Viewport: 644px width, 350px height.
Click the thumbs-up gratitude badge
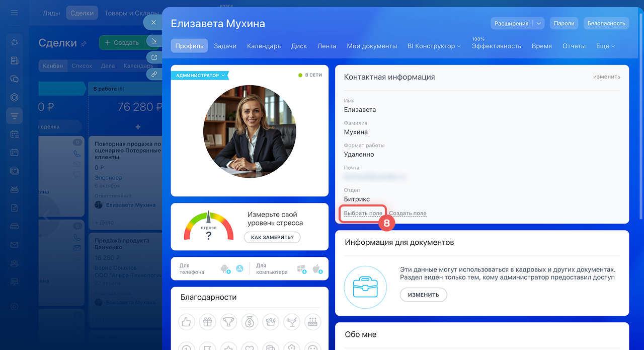[187, 322]
